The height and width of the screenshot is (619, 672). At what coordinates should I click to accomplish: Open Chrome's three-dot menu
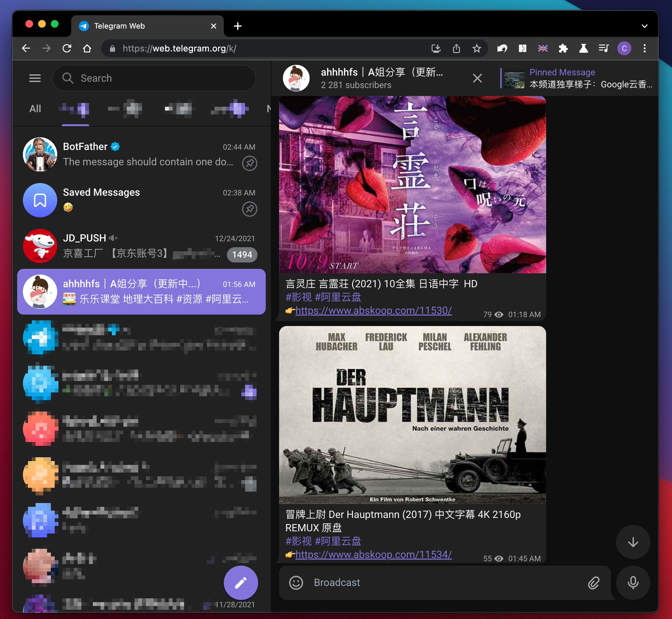(644, 48)
